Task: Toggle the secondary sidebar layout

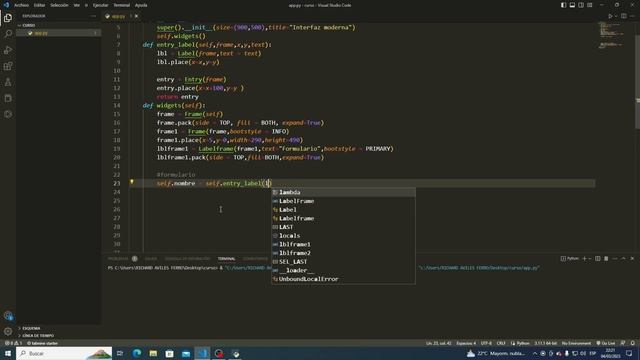Action: [x=581, y=5]
